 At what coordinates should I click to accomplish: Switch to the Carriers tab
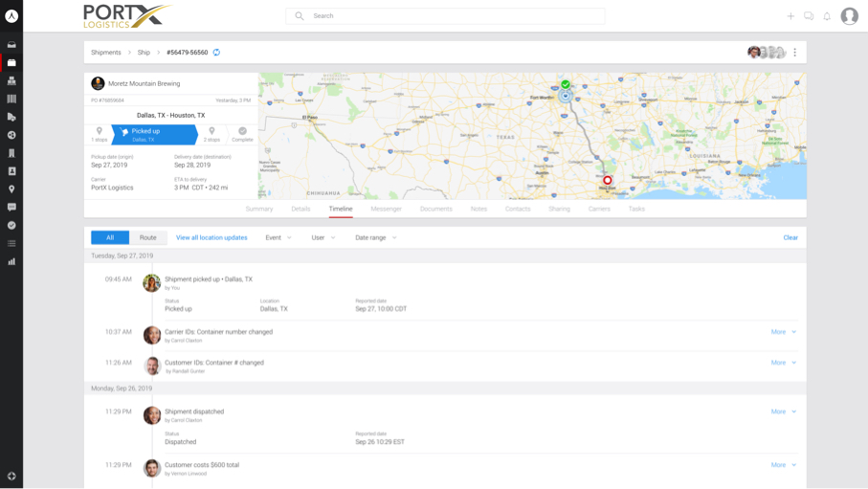[x=599, y=209]
